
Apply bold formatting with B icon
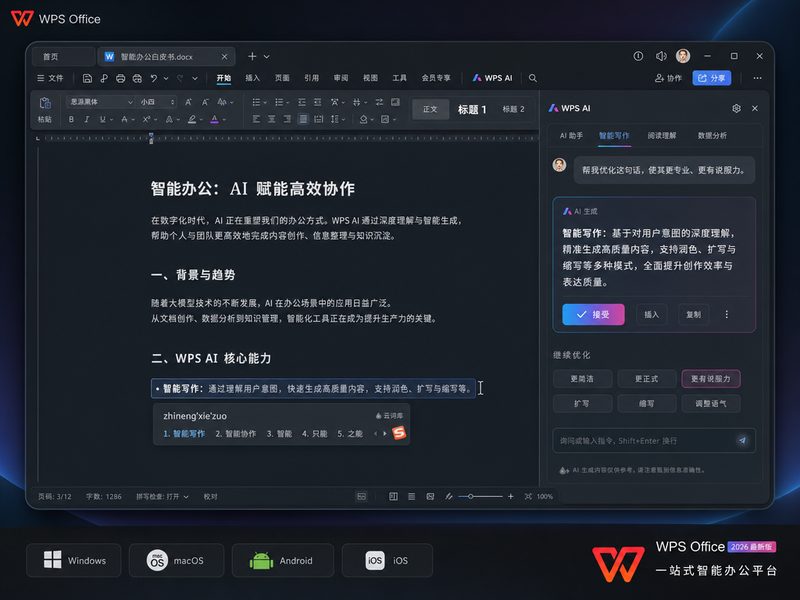click(x=71, y=119)
